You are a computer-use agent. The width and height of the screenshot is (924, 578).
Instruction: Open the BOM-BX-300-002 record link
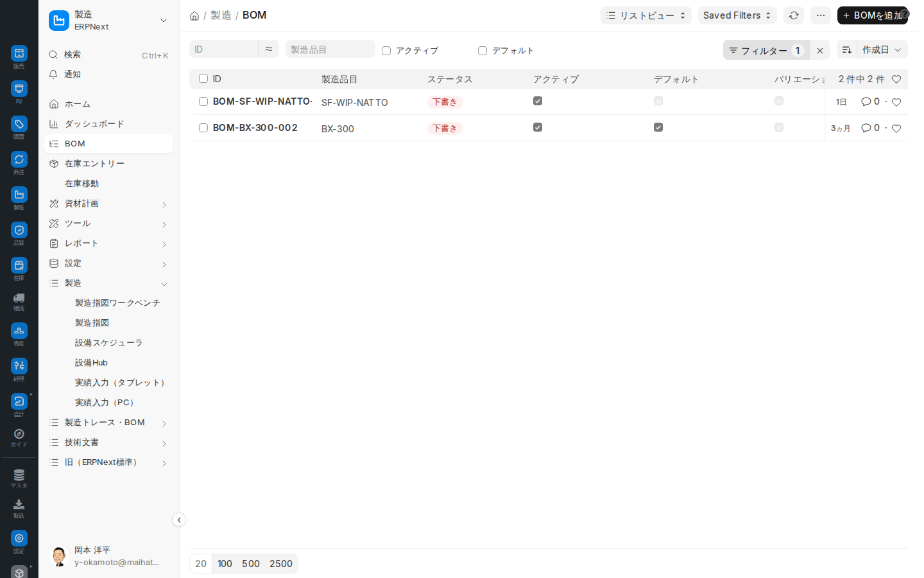click(x=255, y=128)
